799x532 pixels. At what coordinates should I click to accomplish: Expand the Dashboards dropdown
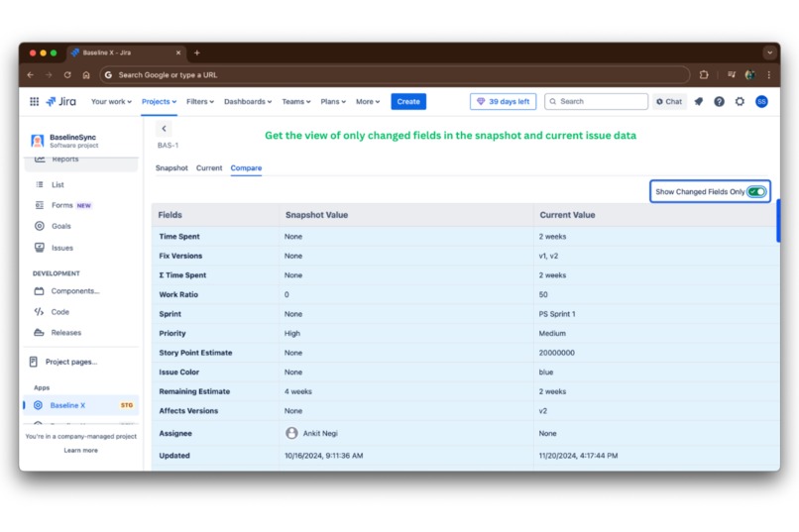click(x=248, y=101)
